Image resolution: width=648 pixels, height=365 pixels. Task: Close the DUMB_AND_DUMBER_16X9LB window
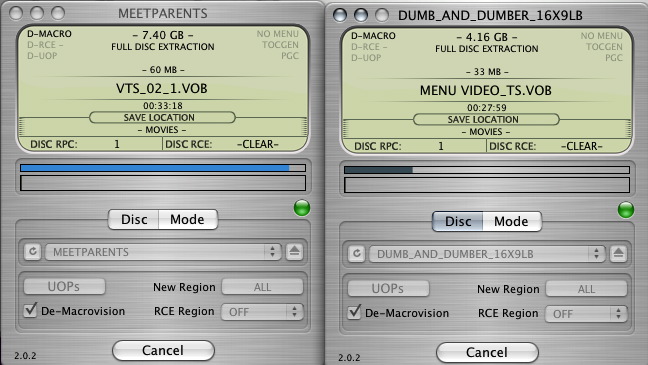tap(340, 15)
